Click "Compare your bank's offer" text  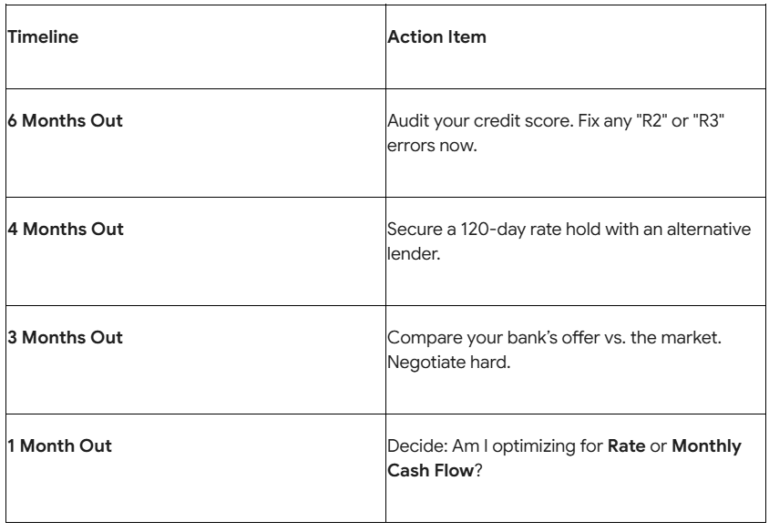coord(485,338)
